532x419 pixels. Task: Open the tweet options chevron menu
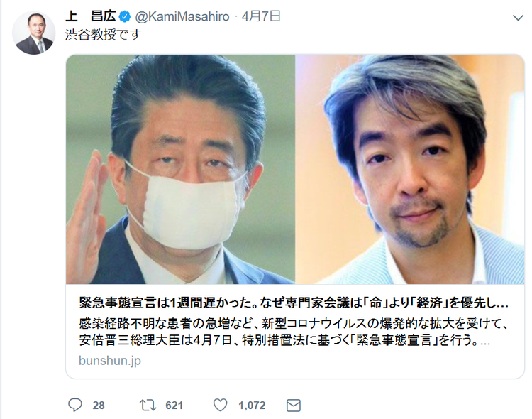click(x=518, y=18)
